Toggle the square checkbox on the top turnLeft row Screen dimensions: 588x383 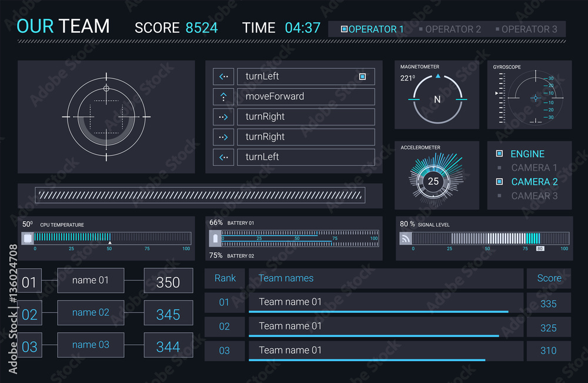pos(362,76)
